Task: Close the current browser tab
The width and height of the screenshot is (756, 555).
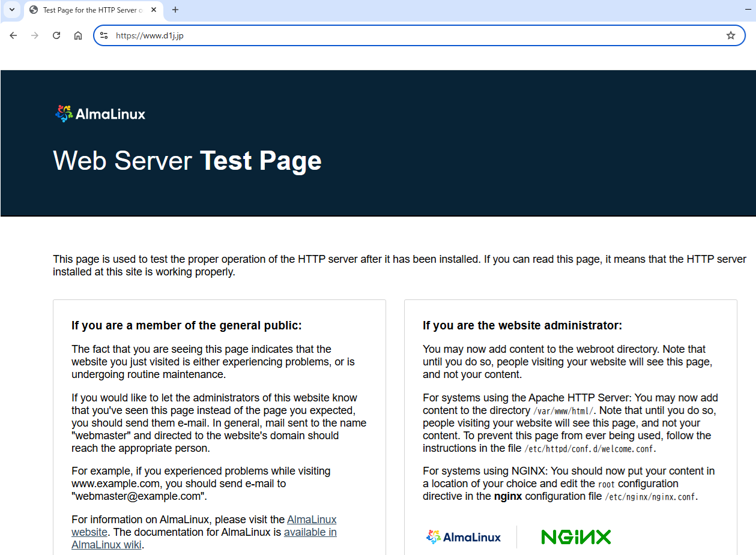Action: coord(153,10)
